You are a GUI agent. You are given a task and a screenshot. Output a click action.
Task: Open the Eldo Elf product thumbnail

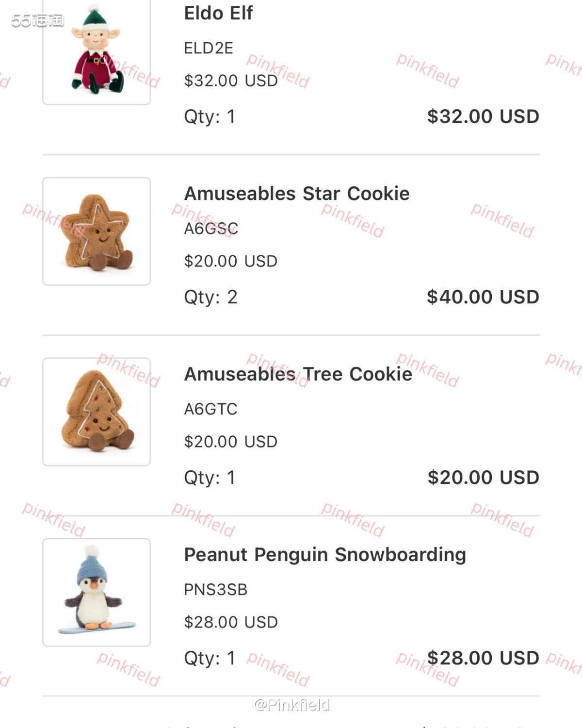(x=97, y=51)
